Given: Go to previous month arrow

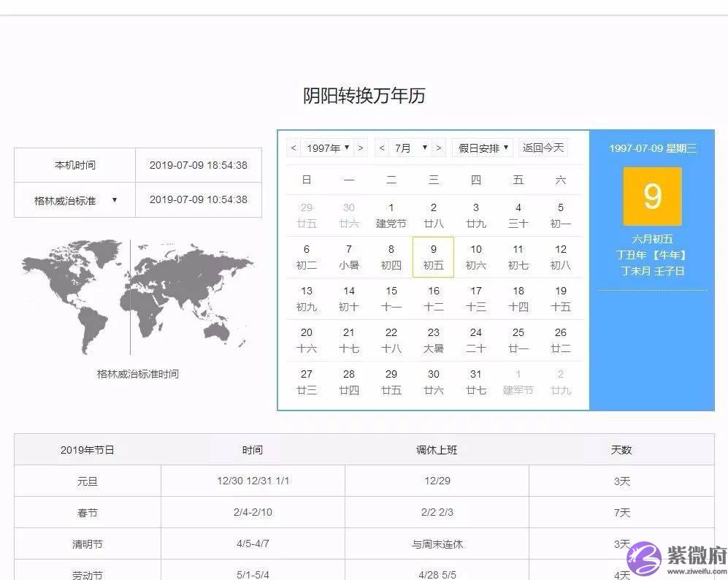Looking at the screenshot, I should click(x=382, y=148).
